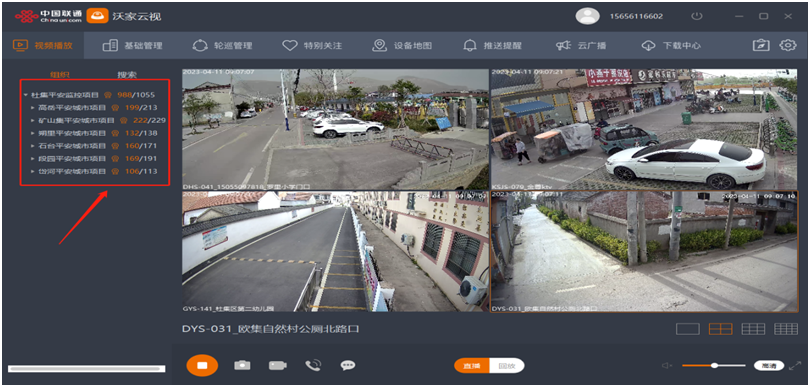Open the 轮巡管理 tab
Image resolution: width=810 pixels, height=387 pixels.
pyautogui.click(x=222, y=45)
